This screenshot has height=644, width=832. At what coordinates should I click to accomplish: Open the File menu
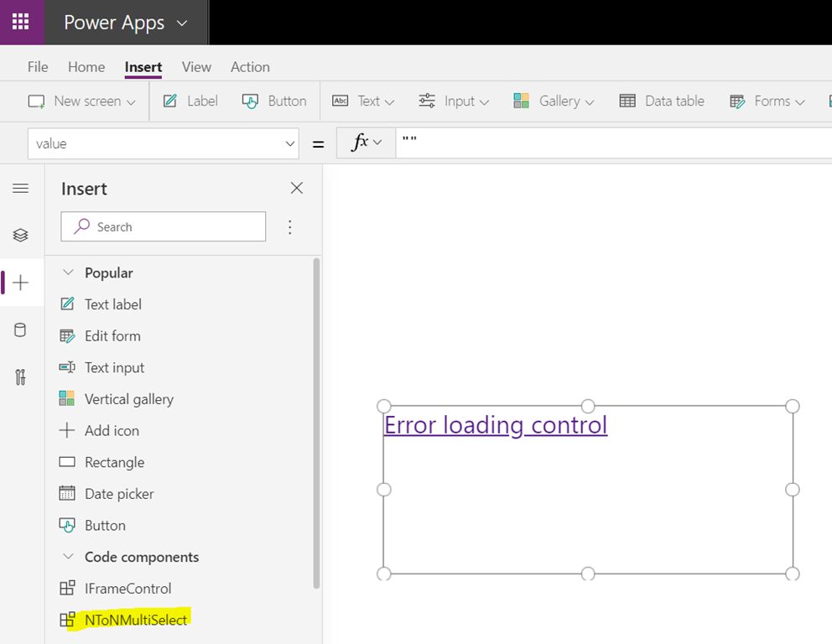(38, 67)
